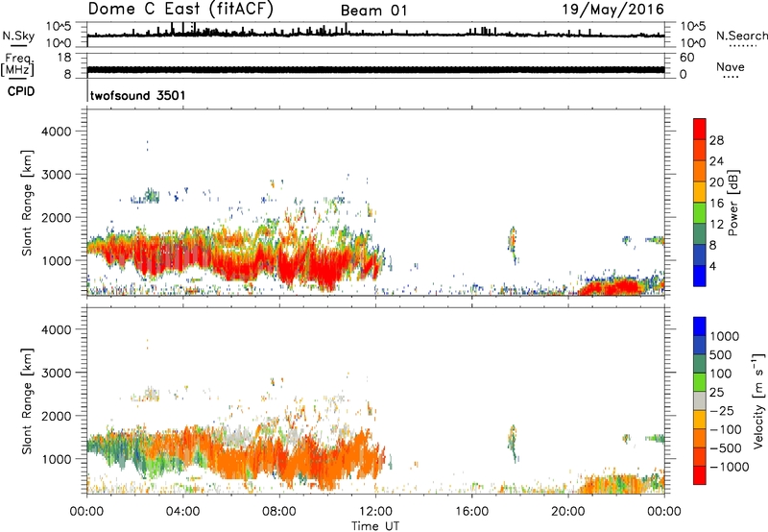Image resolution: width=768 pixels, height=532 pixels.
Task: Click the 'Slant Range [km]' label of power panel
Action: pos(27,203)
